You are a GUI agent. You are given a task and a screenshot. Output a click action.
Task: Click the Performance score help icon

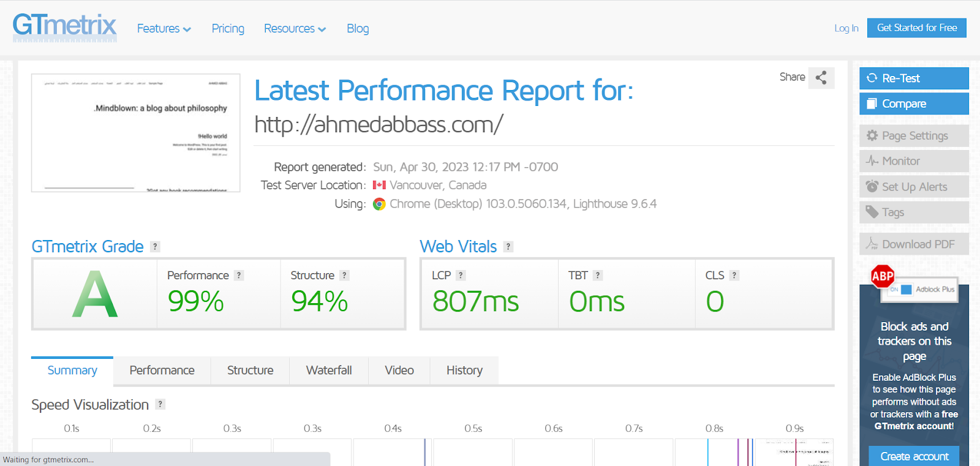coord(239,276)
